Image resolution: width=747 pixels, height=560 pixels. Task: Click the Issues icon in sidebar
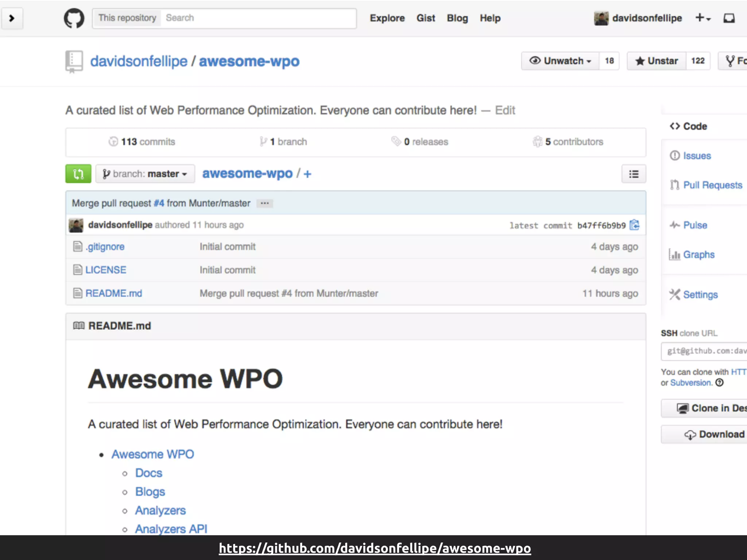675,156
